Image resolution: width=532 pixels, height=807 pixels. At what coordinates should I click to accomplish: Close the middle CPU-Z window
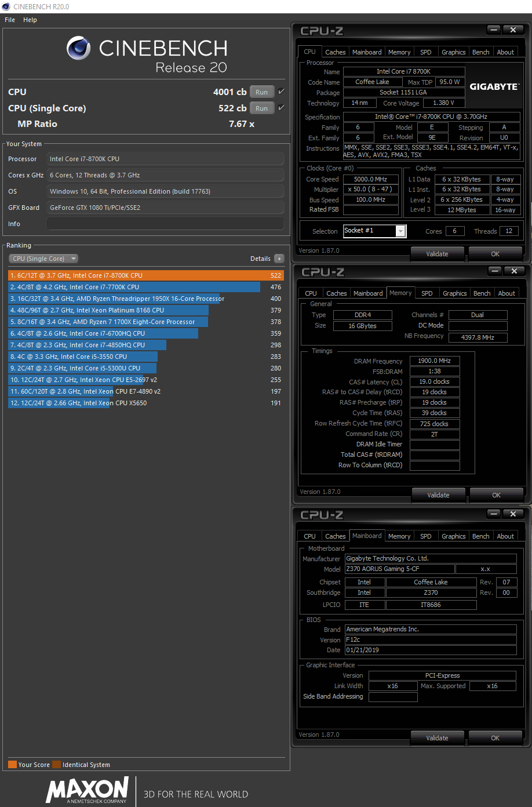(514, 271)
